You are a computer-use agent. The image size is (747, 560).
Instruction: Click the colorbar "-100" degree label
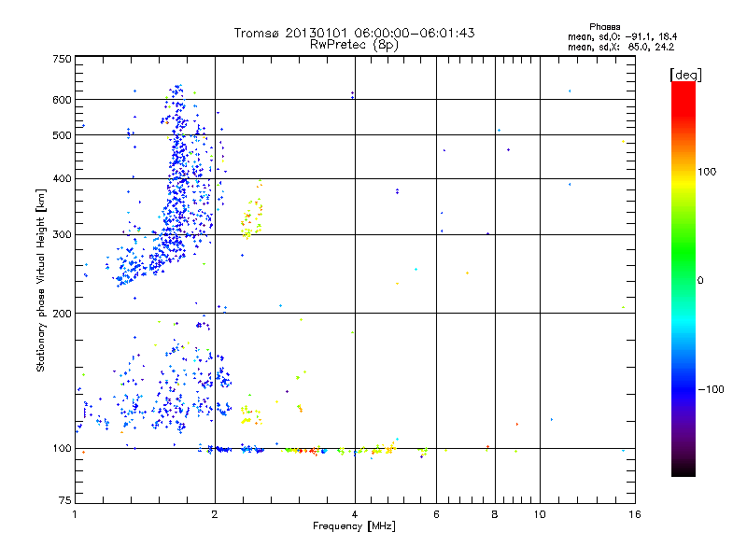tap(711, 389)
